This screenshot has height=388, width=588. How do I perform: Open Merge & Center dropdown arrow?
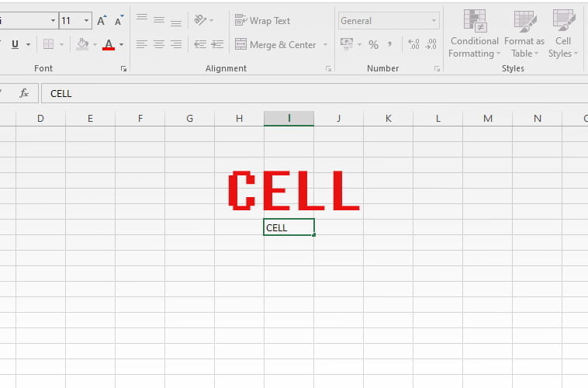pos(325,45)
